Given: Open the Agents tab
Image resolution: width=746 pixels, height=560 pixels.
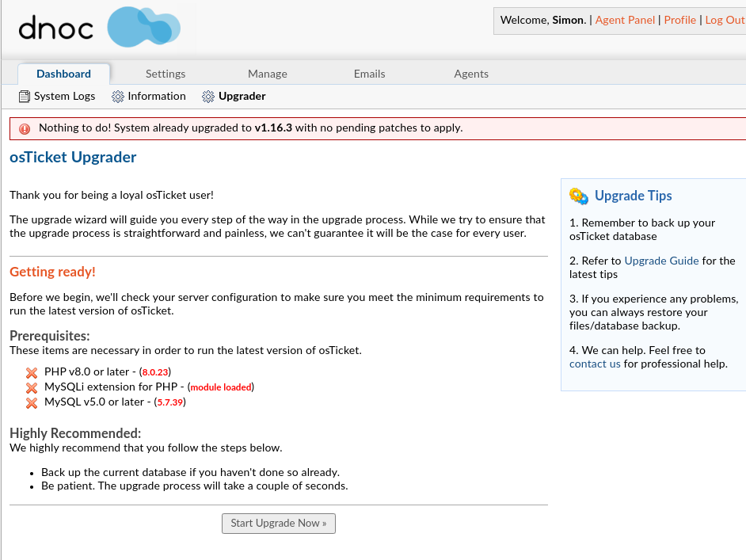Looking at the screenshot, I should tap(471, 74).
